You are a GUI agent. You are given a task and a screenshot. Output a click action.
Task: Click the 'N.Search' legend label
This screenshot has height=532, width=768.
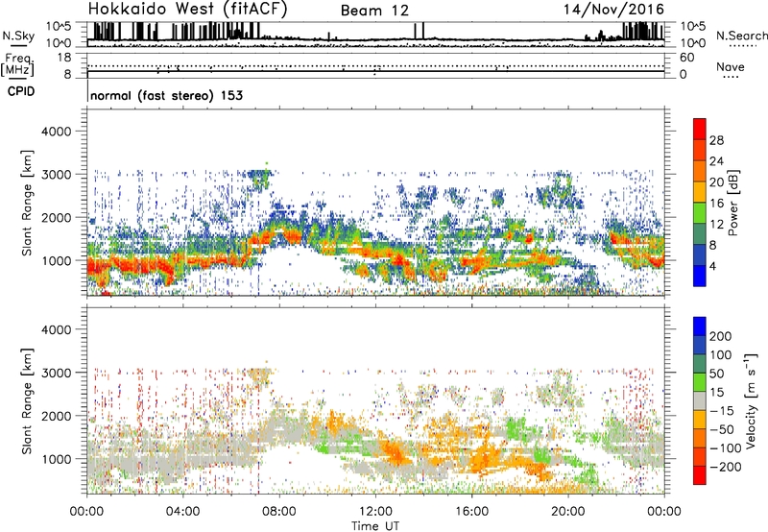741,36
